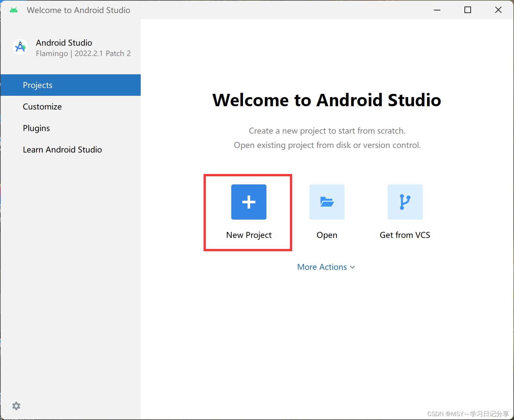This screenshot has height=420, width=514.
Task: Click the Flamingo 2022.2.1 Patch 2 text
Action: [83, 53]
